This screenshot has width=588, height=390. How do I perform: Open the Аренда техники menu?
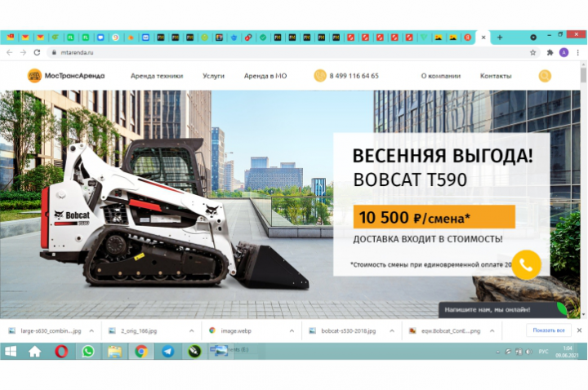pyautogui.click(x=157, y=76)
